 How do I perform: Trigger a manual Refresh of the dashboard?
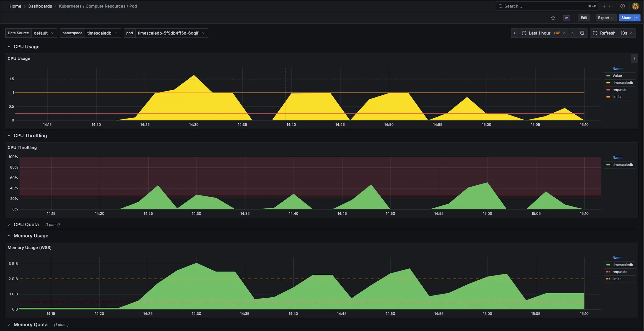click(x=603, y=33)
